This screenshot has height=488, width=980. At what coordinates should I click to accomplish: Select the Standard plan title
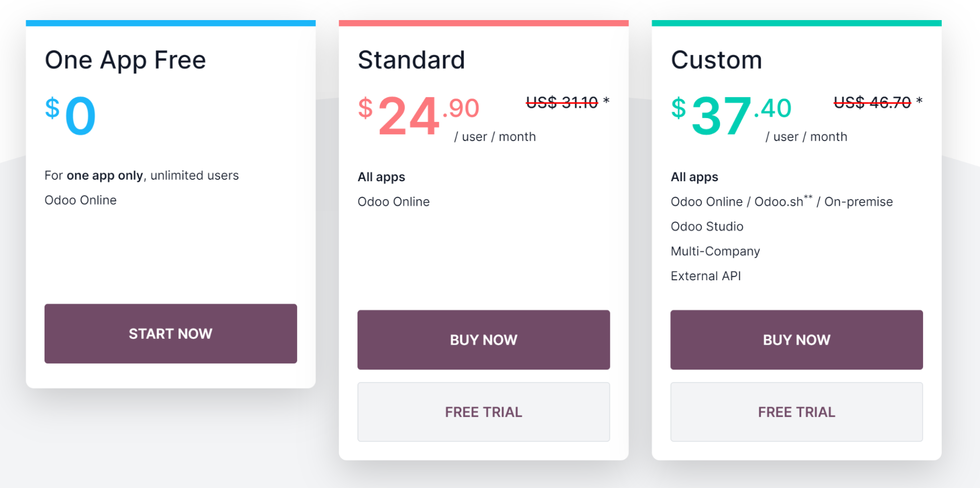click(411, 60)
